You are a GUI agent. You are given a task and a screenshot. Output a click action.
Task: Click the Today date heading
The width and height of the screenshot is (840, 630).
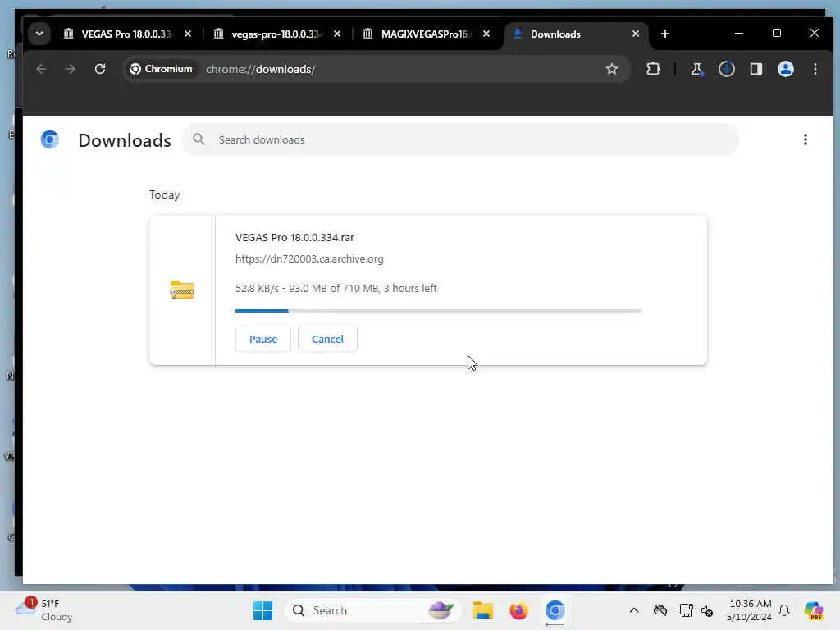pyautogui.click(x=164, y=195)
